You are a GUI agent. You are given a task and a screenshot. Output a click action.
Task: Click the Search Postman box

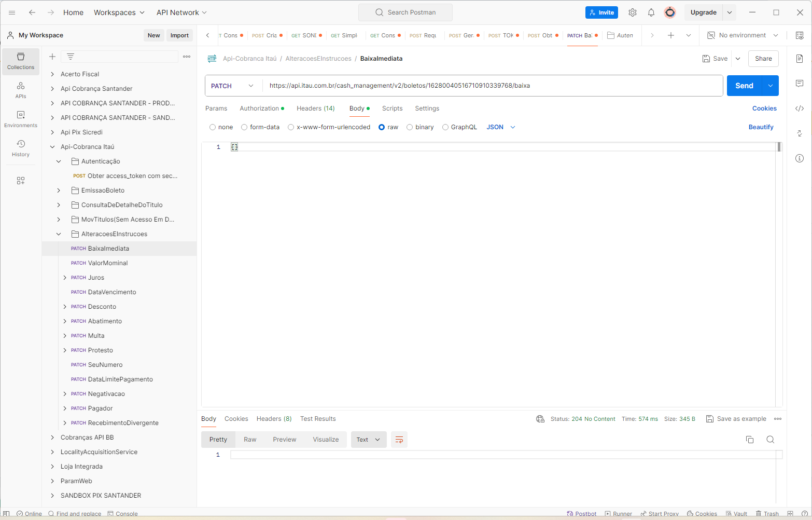[405, 12]
